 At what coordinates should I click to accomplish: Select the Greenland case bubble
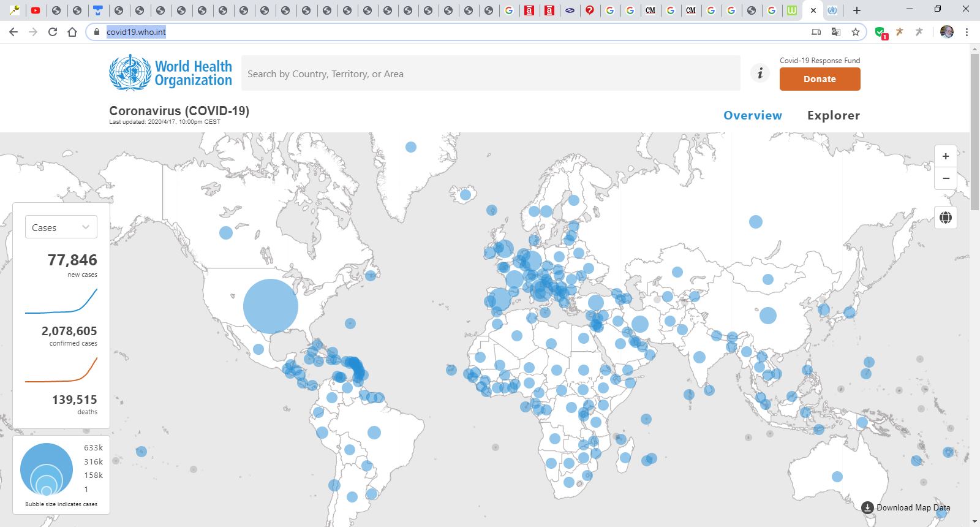(411, 147)
